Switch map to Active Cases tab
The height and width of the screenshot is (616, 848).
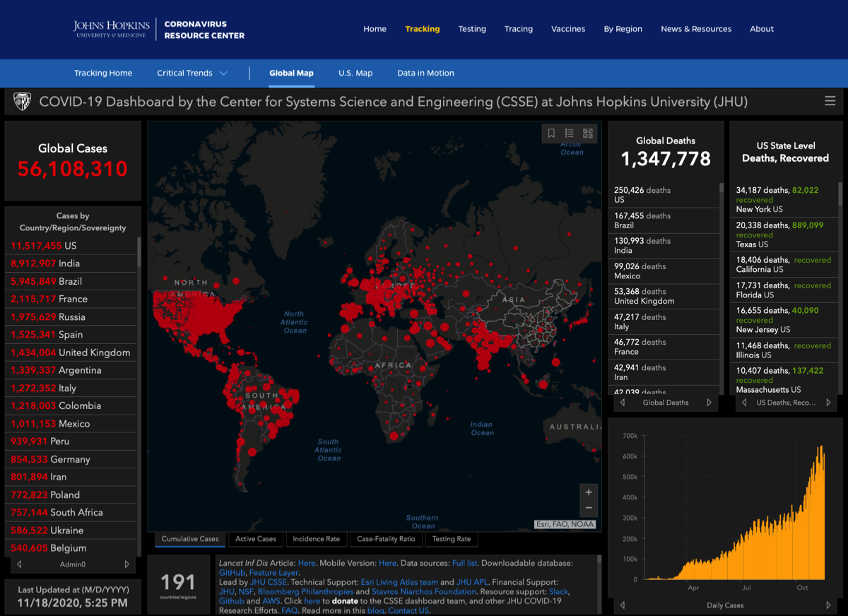[x=256, y=539]
